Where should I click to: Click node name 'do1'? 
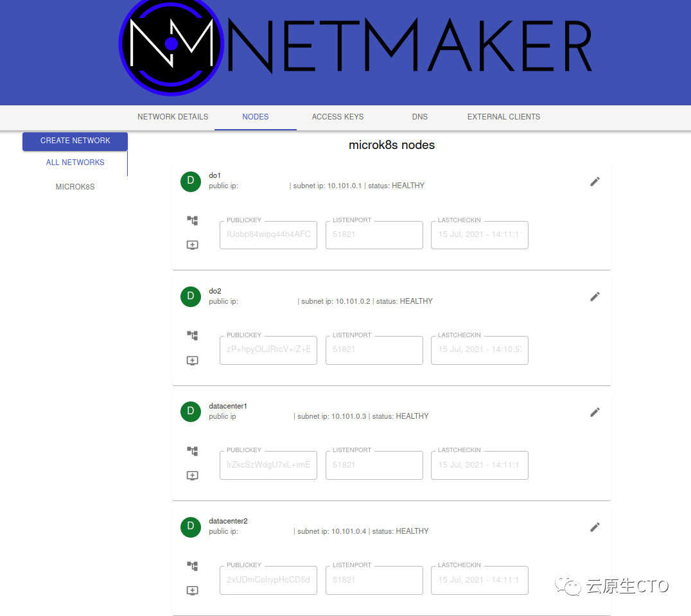point(214,175)
